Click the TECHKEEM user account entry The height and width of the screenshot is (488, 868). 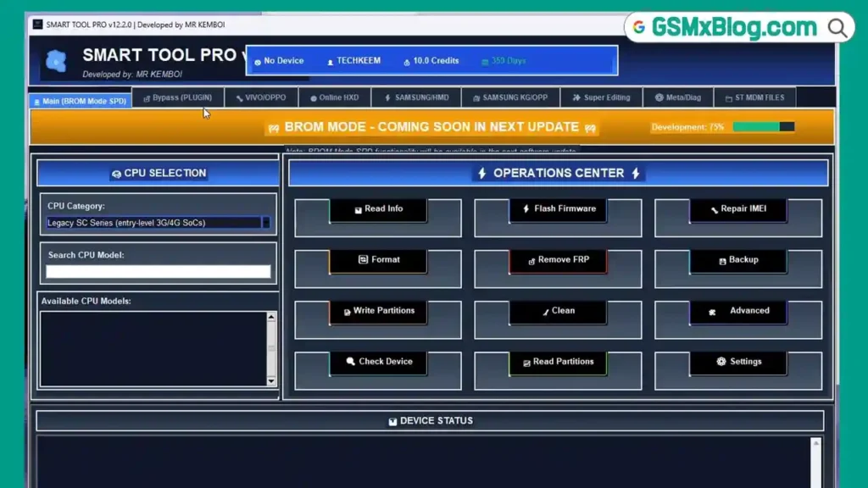(x=353, y=61)
